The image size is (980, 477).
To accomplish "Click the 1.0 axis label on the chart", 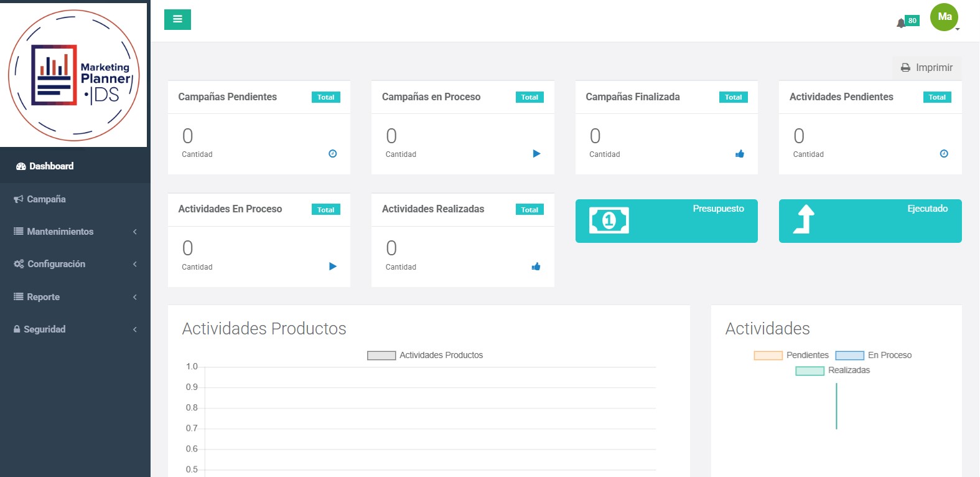I will [x=192, y=367].
